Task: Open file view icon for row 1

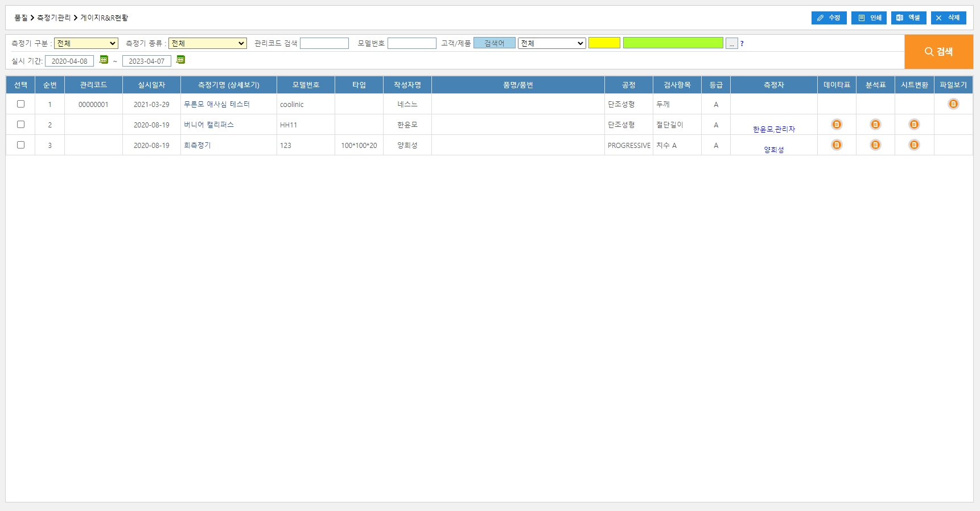Action: pos(953,104)
